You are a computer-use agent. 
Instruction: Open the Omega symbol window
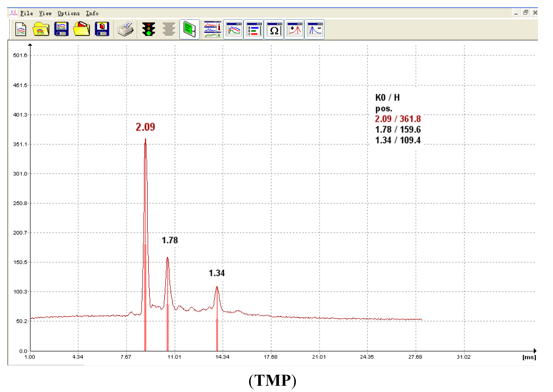tap(274, 29)
